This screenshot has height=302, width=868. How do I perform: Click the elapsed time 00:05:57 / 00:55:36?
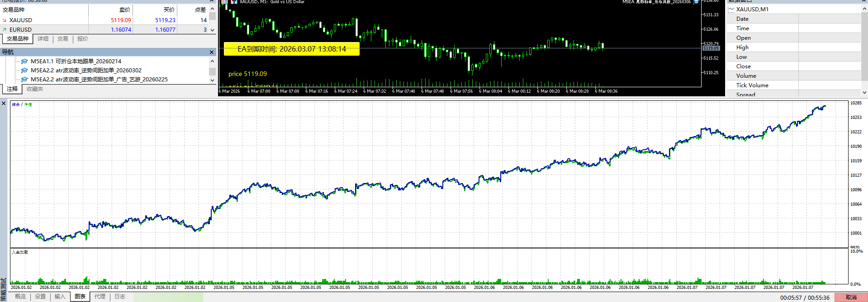805,298
